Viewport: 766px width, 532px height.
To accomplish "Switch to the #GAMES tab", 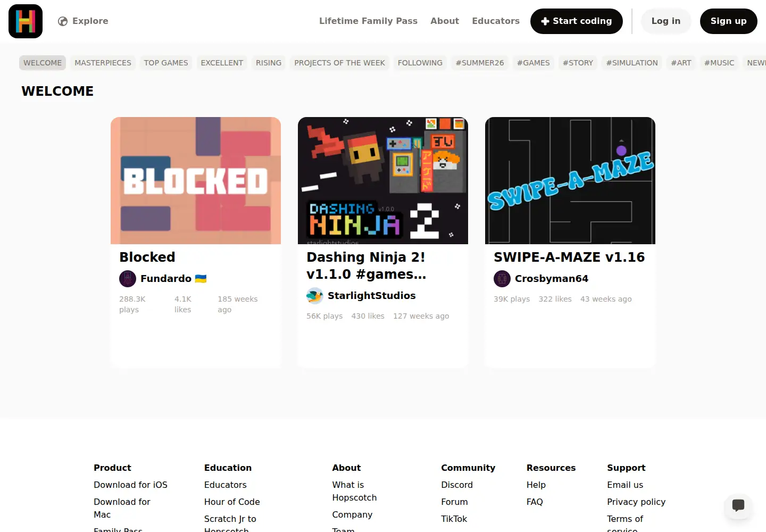I will pyautogui.click(x=534, y=63).
